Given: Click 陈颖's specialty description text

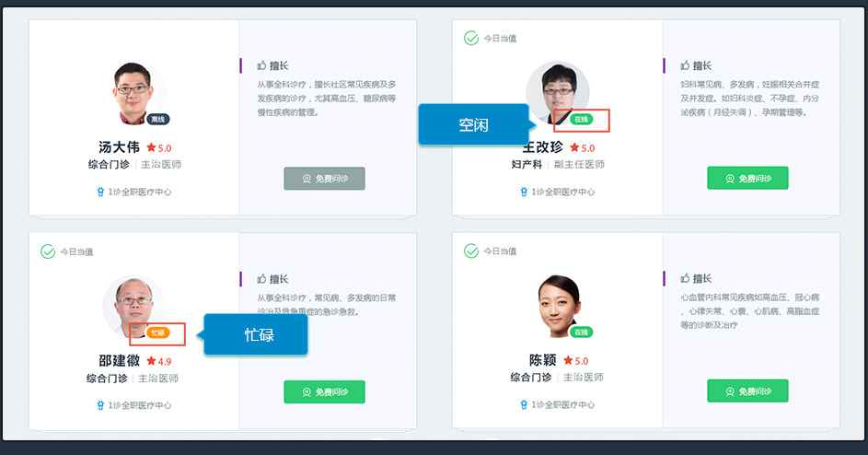Looking at the screenshot, I should point(750,311).
